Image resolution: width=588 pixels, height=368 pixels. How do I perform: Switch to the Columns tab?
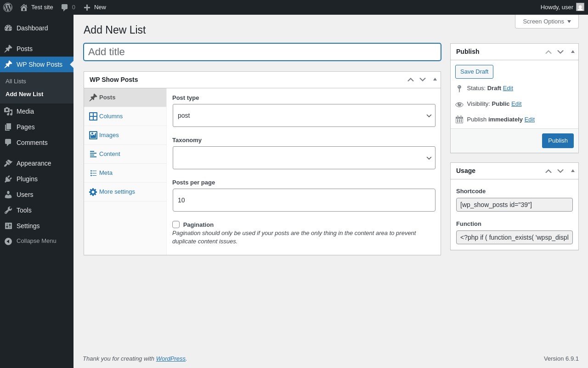point(111,116)
